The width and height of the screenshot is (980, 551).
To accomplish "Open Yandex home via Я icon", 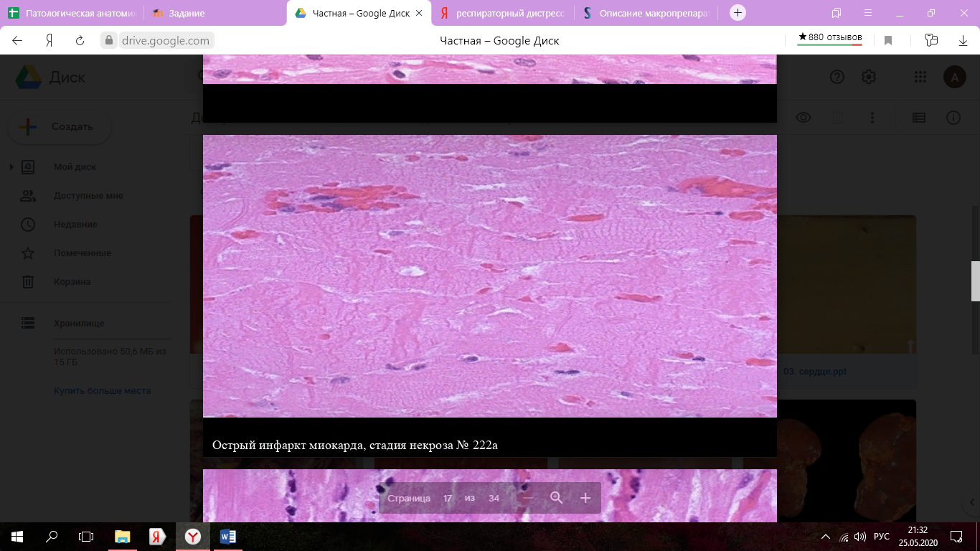I will (x=49, y=41).
